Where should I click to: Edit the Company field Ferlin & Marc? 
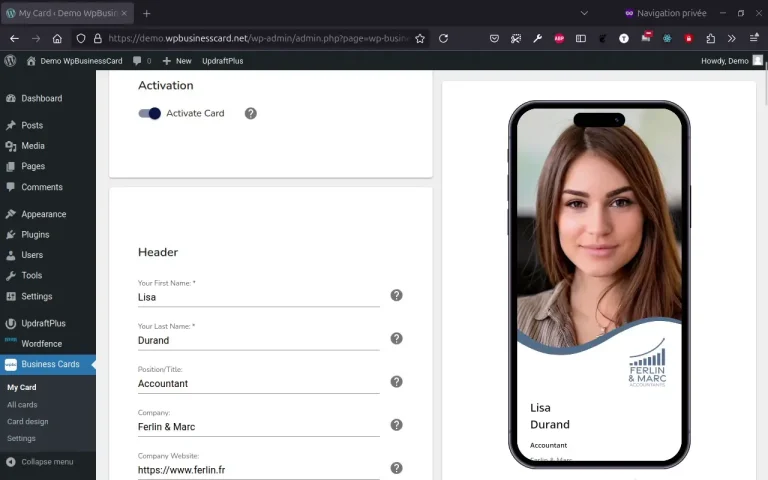pyautogui.click(x=259, y=427)
